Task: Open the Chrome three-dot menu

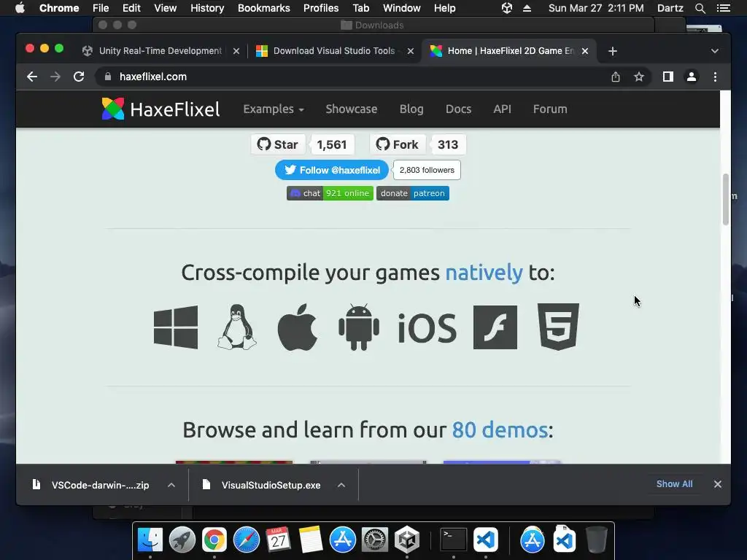Action: [715, 77]
